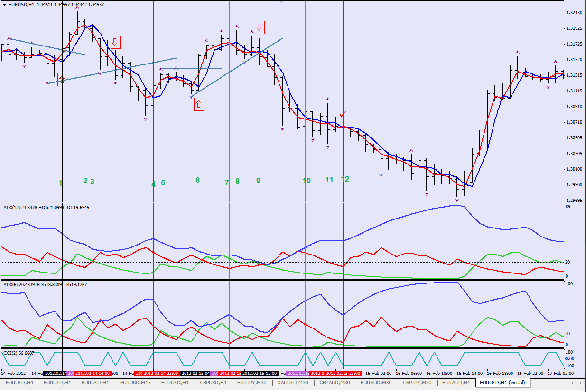Select the 2012.02.14 14:00 vertical line date label
This screenshot has height=392, width=586.
point(92,374)
